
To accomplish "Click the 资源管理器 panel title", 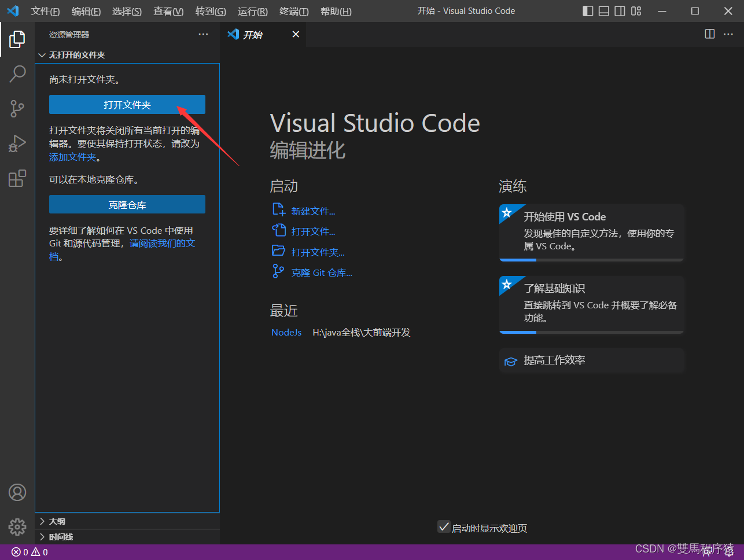I will [x=69, y=35].
